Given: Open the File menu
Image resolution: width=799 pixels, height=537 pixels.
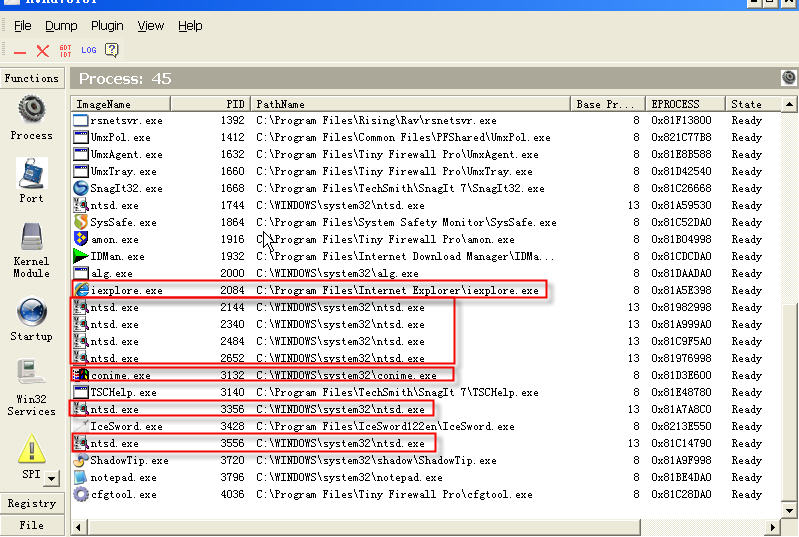Looking at the screenshot, I should [x=22, y=26].
